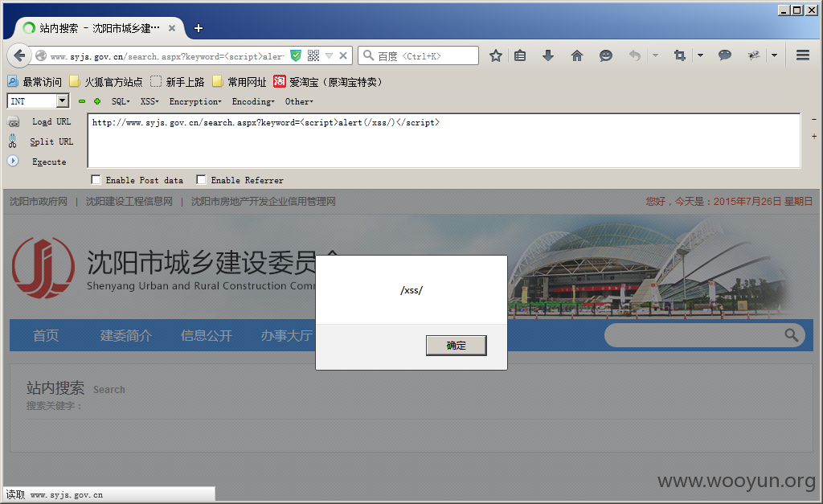Viewport: 823px width, 504px height.
Task: Open address bar history dropdown arrow
Action: 329,55
